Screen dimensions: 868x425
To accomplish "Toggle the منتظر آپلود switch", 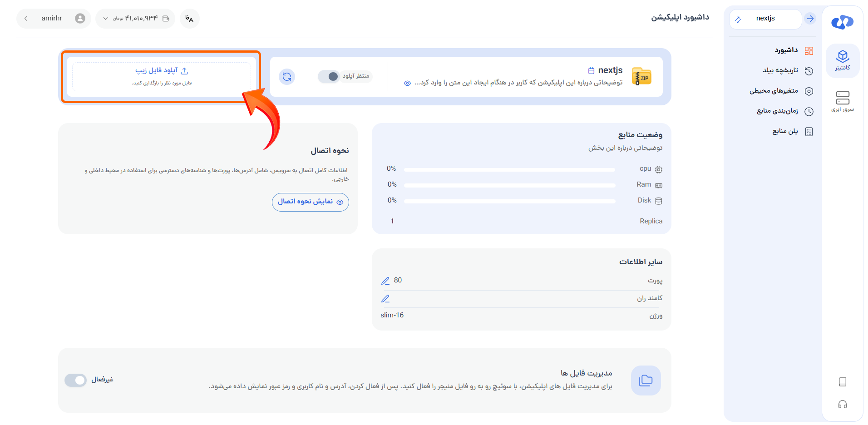I will click(x=329, y=76).
